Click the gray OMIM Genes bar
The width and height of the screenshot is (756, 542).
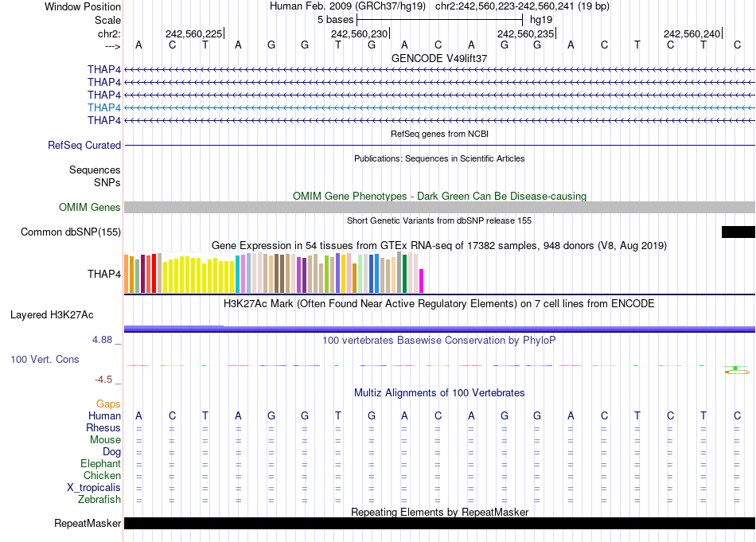click(439, 208)
